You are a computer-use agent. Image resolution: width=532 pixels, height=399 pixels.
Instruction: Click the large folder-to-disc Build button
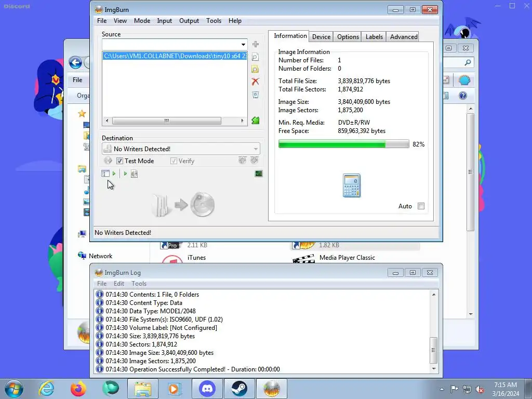click(x=183, y=205)
